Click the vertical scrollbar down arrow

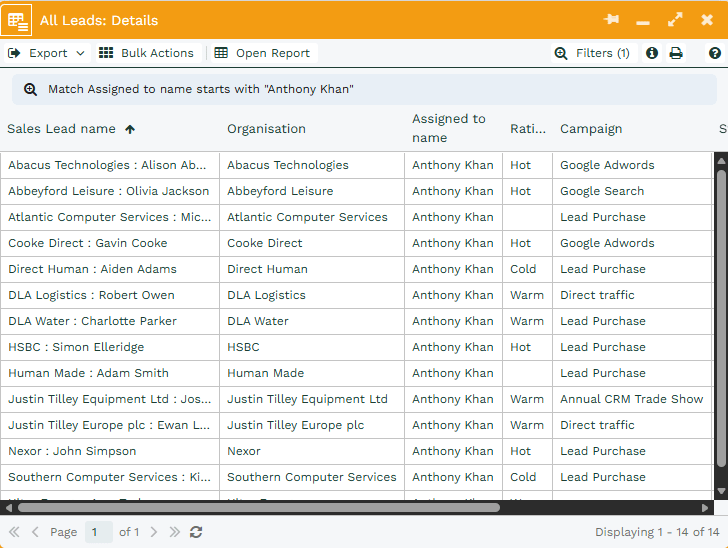point(721,491)
